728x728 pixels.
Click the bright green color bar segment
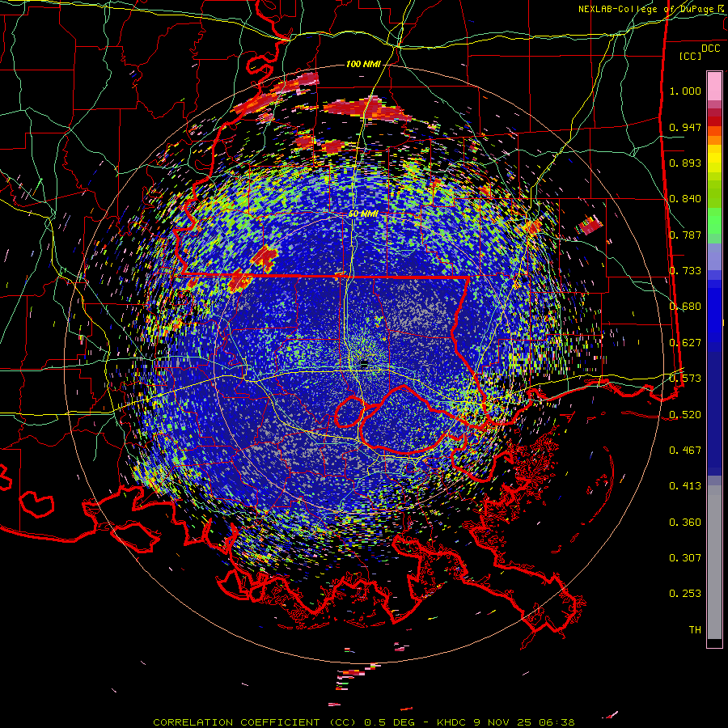(714, 221)
